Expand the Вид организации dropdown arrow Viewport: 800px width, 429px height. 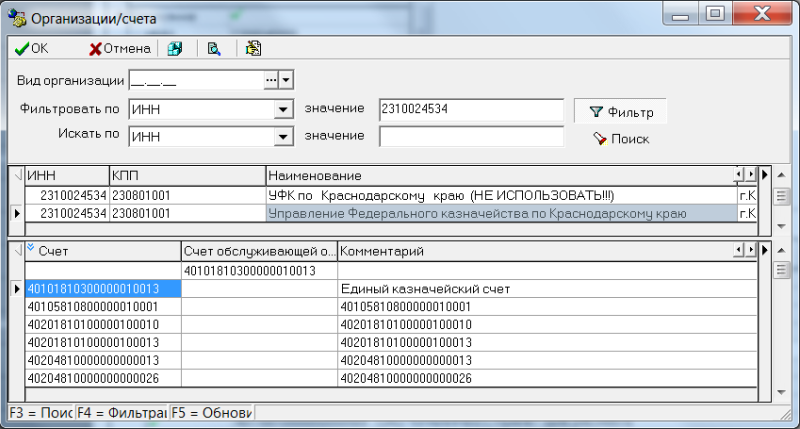click(x=286, y=80)
